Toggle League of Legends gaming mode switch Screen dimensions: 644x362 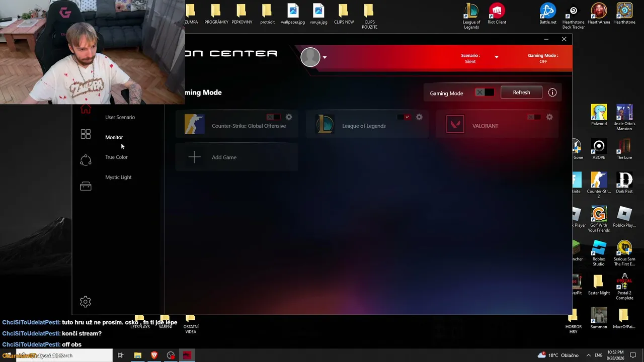pyautogui.click(x=404, y=117)
